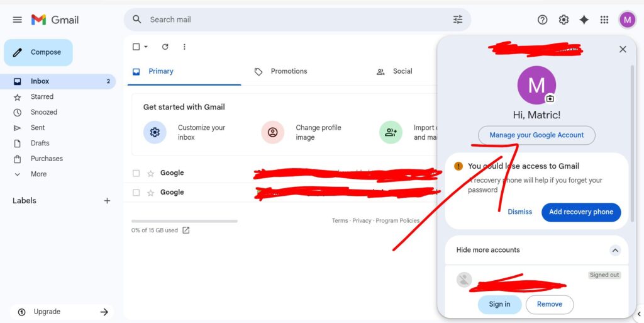Screen dimensions: 644x323
Task: Open Privacy link in footer
Action: pyautogui.click(x=362, y=220)
